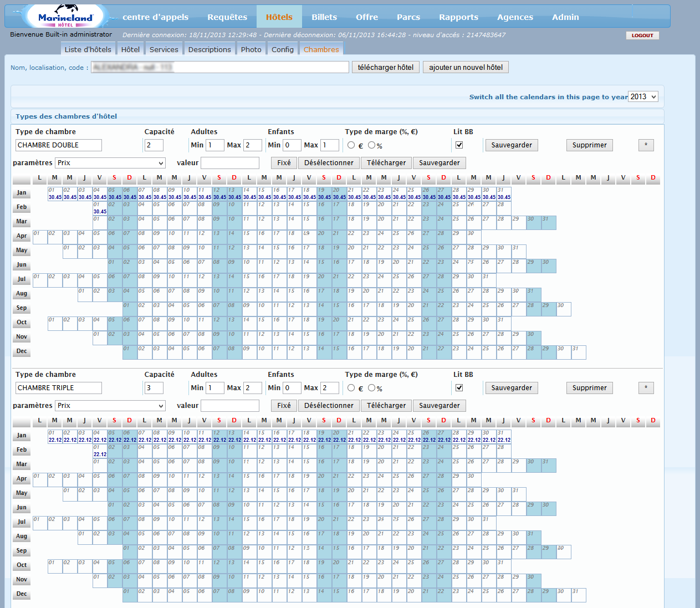Edit capacity field for CHAMBRE TRIPLE

[x=154, y=388]
